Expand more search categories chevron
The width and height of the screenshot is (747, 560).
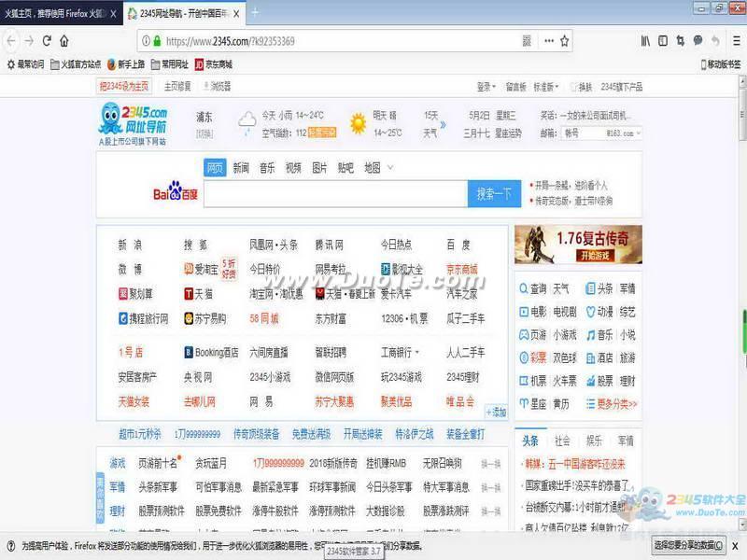click(x=390, y=168)
